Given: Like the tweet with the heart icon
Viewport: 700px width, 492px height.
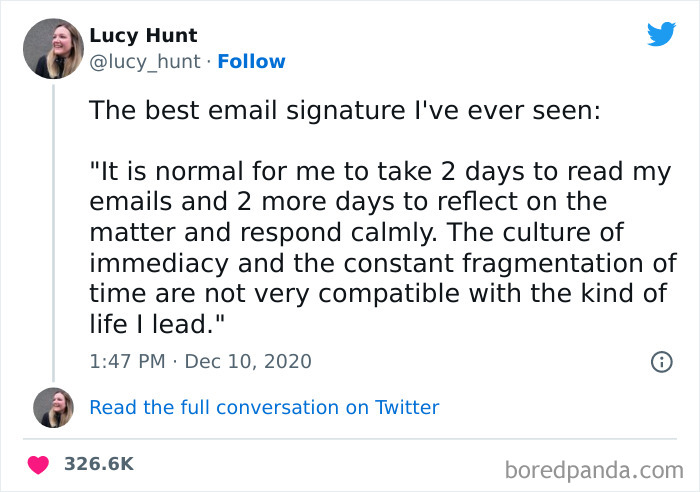Looking at the screenshot, I should click(x=41, y=464).
